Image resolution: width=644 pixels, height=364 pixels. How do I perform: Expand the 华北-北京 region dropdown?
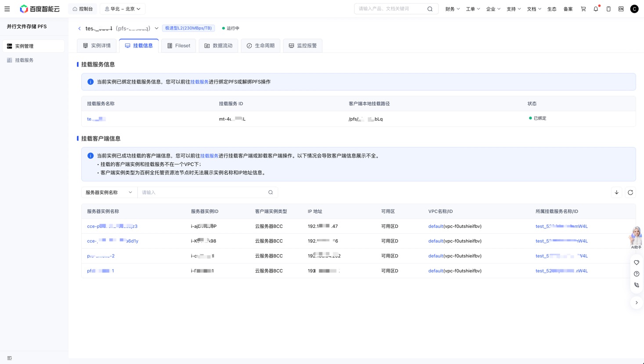click(123, 9)
